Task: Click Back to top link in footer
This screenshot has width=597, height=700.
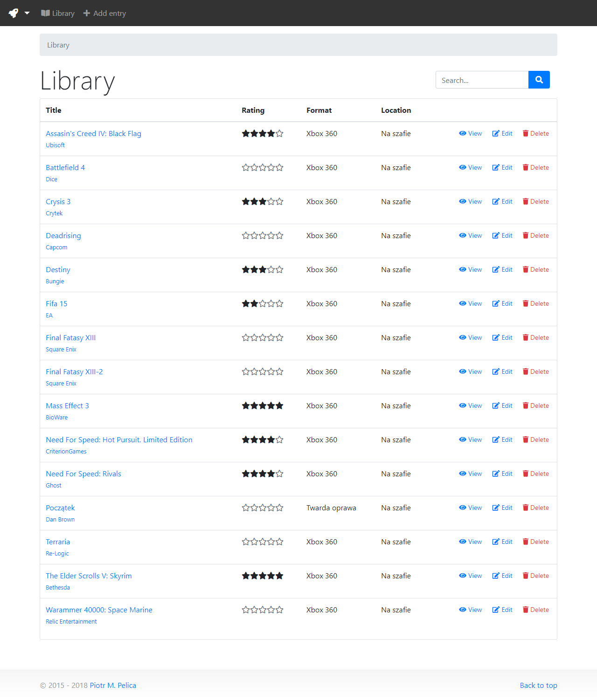Action: [x=538, y=685]
